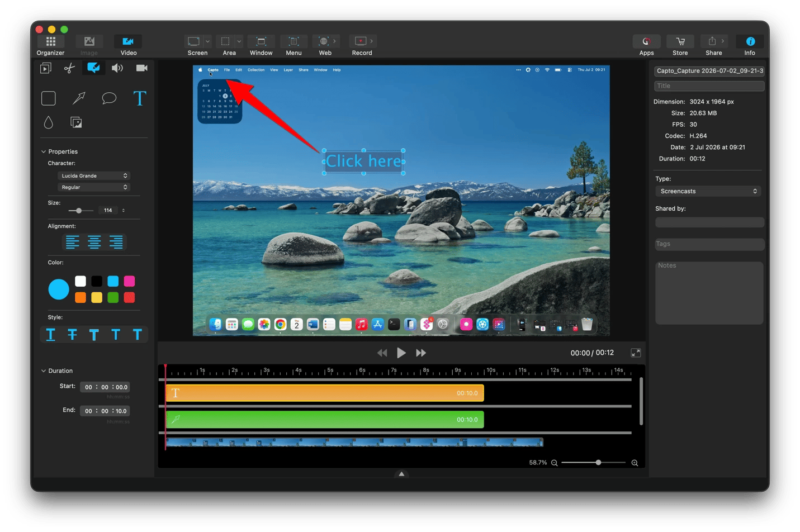The image size is (800, 532).
Task: Open the large blue current color circle
Action: pyautogui.click(x=59, y=289)
